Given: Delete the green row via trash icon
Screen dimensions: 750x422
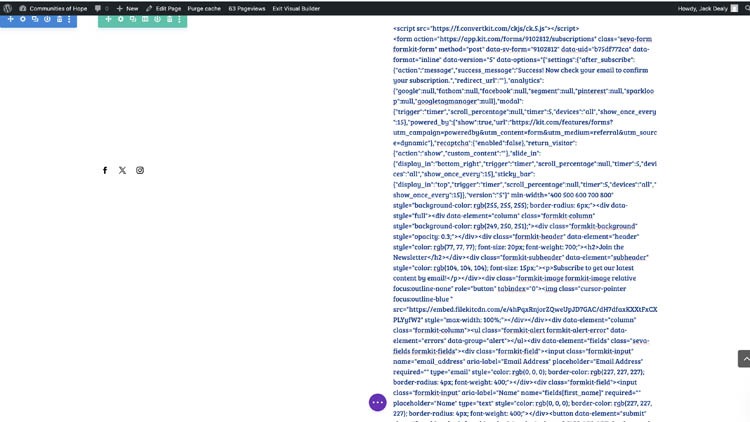Looking at the screenshot, I should click(x=169, y=19).
